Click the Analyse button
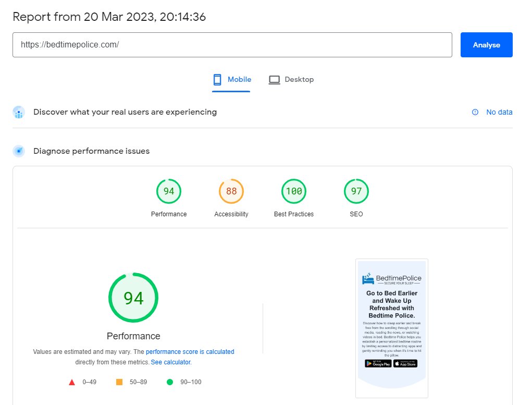Image resolution: width=532 pixels, height=405 pixels. coord(486,45)
